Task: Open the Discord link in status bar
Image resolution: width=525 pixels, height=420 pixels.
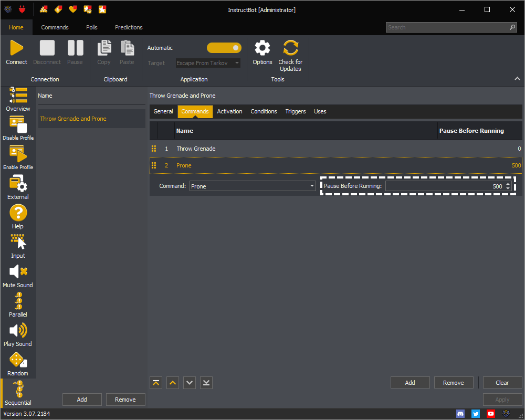Action: click(460, 414)
